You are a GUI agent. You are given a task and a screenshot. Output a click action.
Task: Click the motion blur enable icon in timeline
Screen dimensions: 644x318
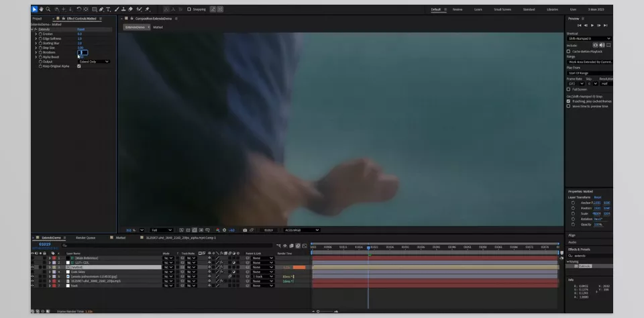(298, 246)
